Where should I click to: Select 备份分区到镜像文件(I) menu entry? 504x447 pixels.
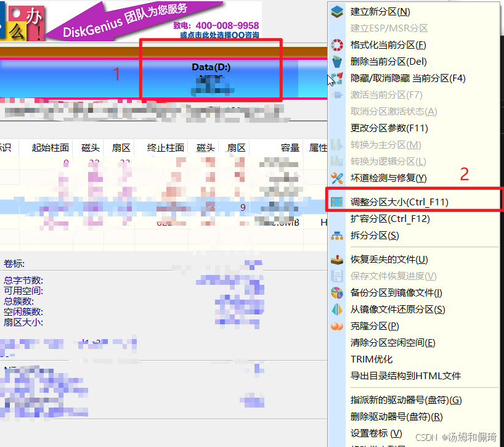point(396,293)
